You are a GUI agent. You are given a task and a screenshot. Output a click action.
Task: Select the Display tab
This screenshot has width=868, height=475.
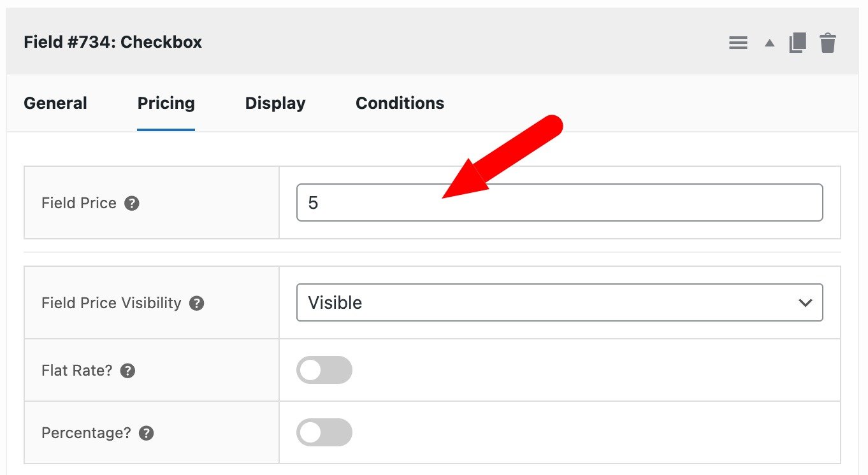275,103
